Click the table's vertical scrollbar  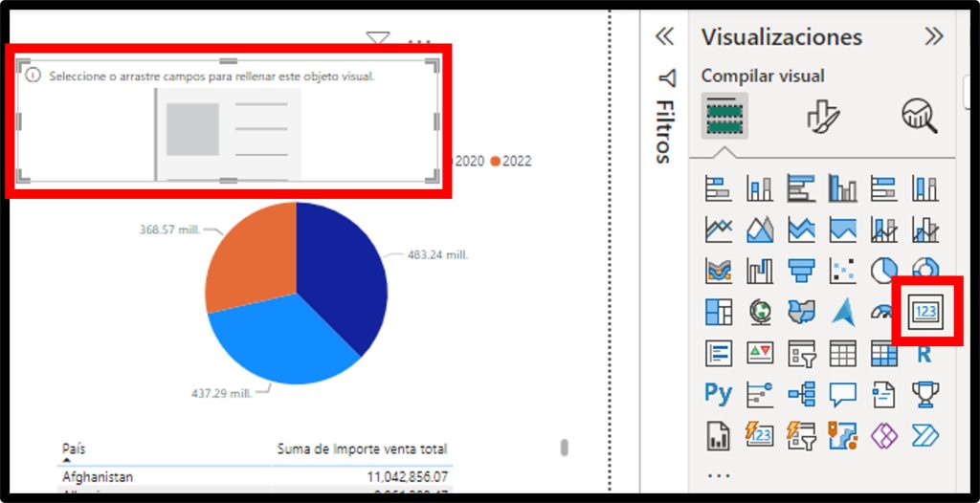565,448
